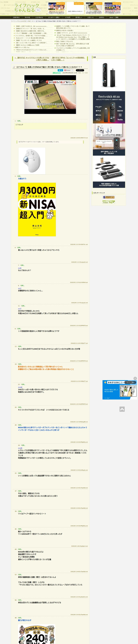The width and height of the screenshot is (138, 644).
Task: Open featured article thumbnail with 20コメント badge
Action: (94, 8)
